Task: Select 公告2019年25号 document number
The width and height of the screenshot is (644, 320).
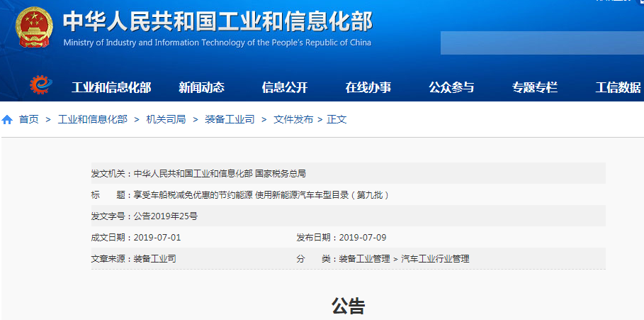Action: pos(166,216)
